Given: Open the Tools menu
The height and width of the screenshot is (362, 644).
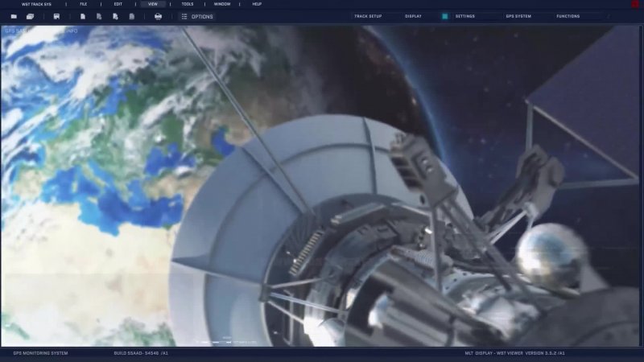Looking at the screenshot, I should [x=188, y=4].
